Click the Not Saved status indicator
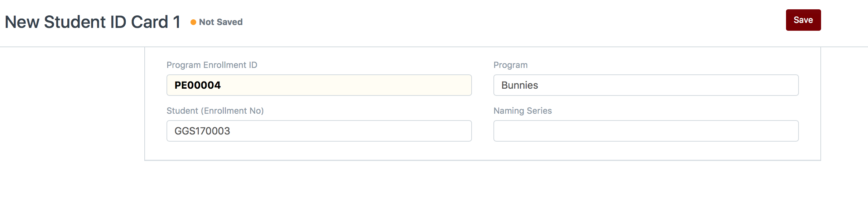 [x=217, y=22]
